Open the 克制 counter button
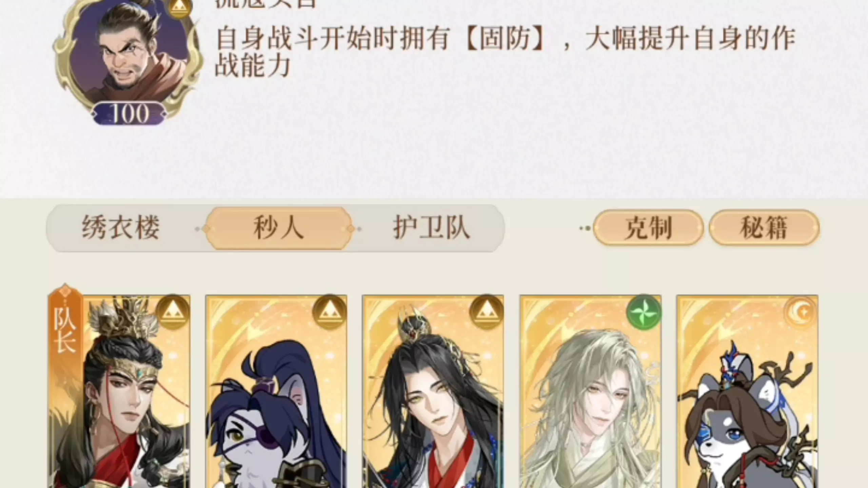868x488 pixels. [648, 228]
